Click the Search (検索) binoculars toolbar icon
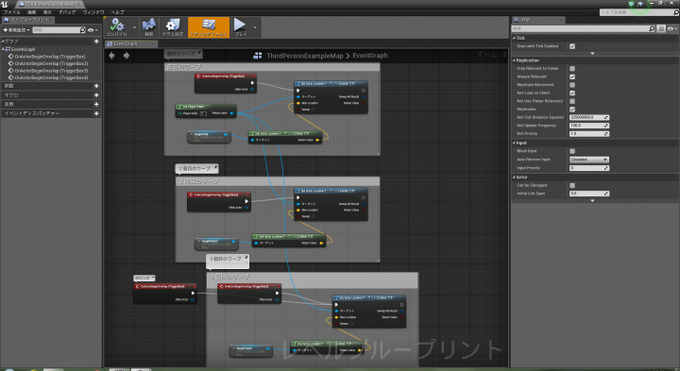This screenshot has height=371, width=680. 149,26
